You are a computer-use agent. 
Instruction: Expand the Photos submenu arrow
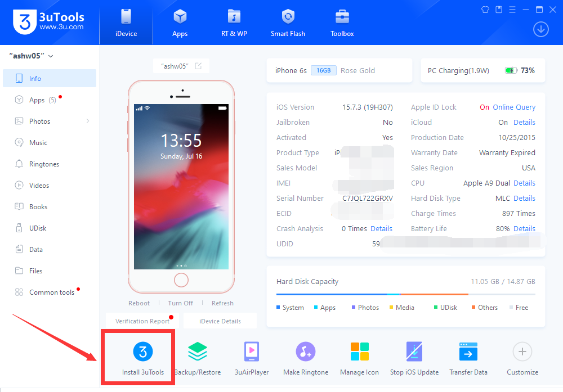point(88,121)
